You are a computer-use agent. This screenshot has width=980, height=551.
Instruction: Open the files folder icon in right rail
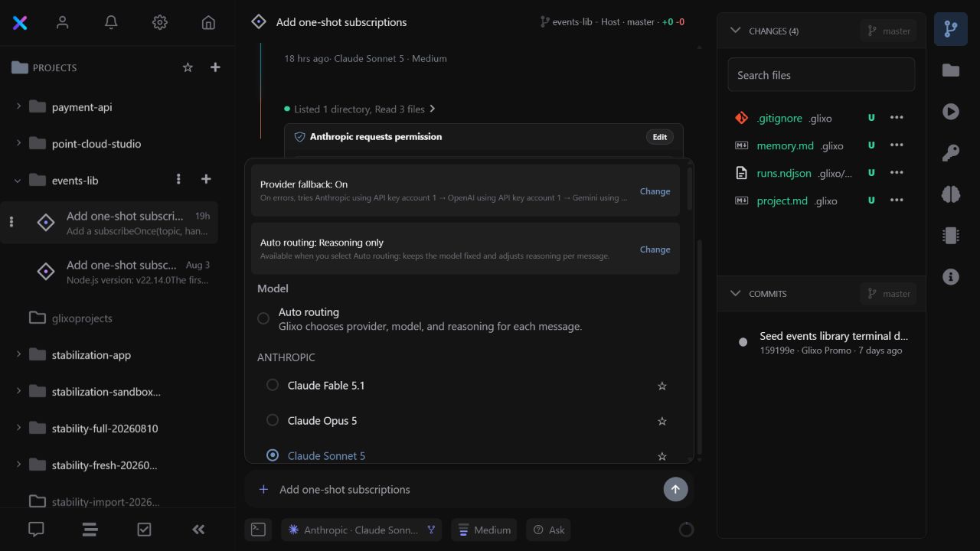tap(951, 70)
